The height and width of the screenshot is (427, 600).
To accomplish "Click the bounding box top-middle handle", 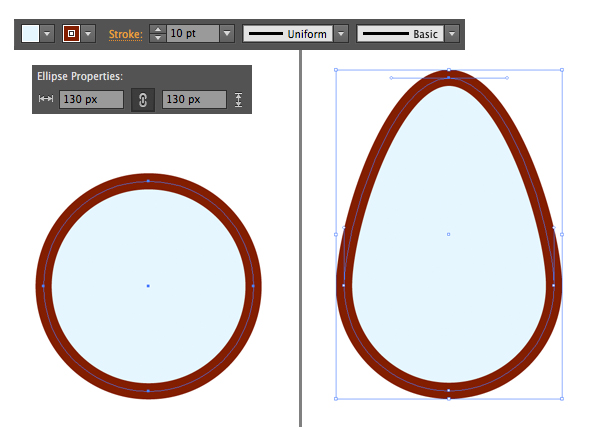I will [x=449, y=70].
